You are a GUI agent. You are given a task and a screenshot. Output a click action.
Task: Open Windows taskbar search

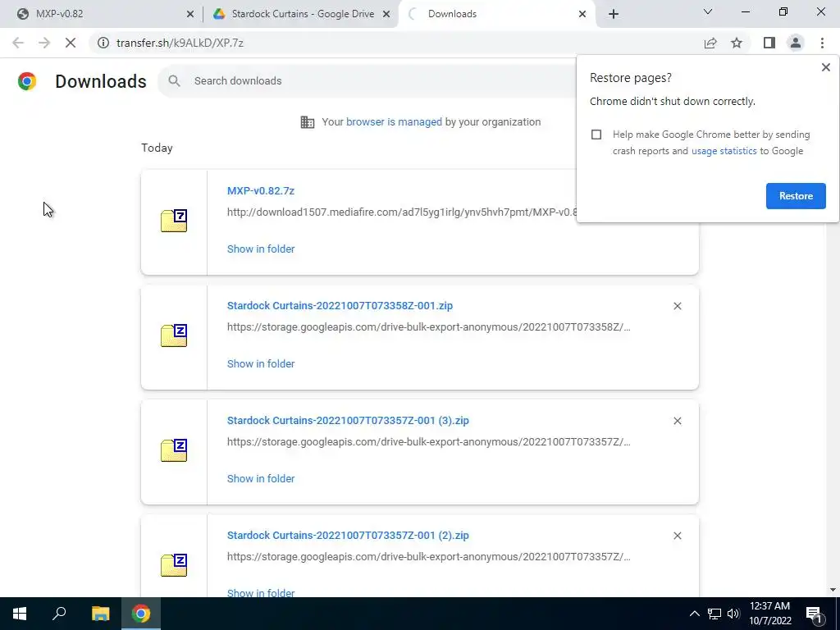coord(59,614)
